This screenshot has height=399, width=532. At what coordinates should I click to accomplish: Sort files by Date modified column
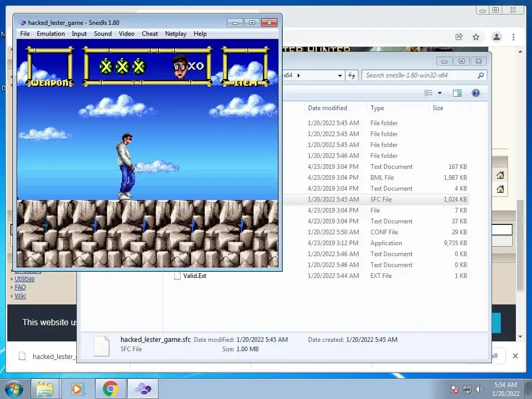click(327, 108)
